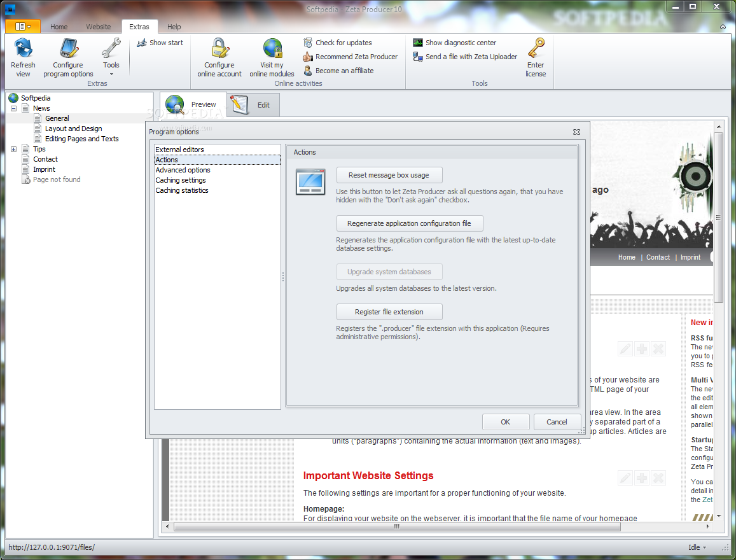Click the Zeta Producer title bar icon
This screenshot has width=736, height=560.
click(x=10, y=9)
